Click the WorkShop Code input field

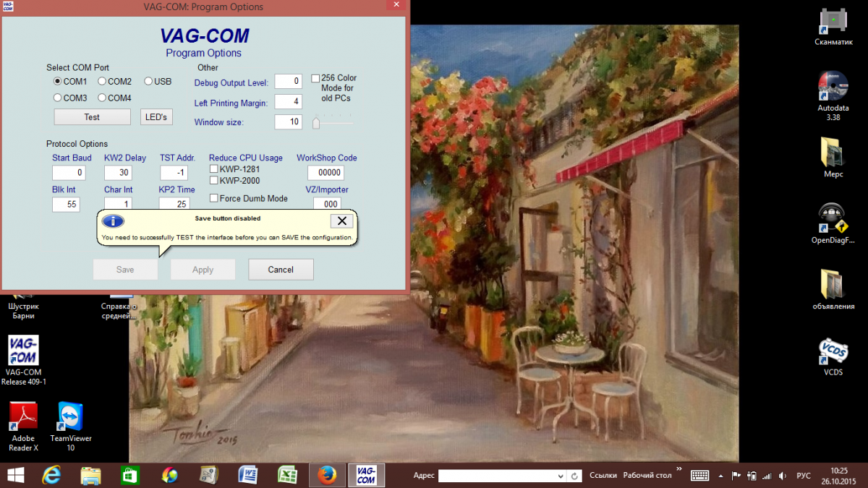pyautogui.click(x=325, y=173)
